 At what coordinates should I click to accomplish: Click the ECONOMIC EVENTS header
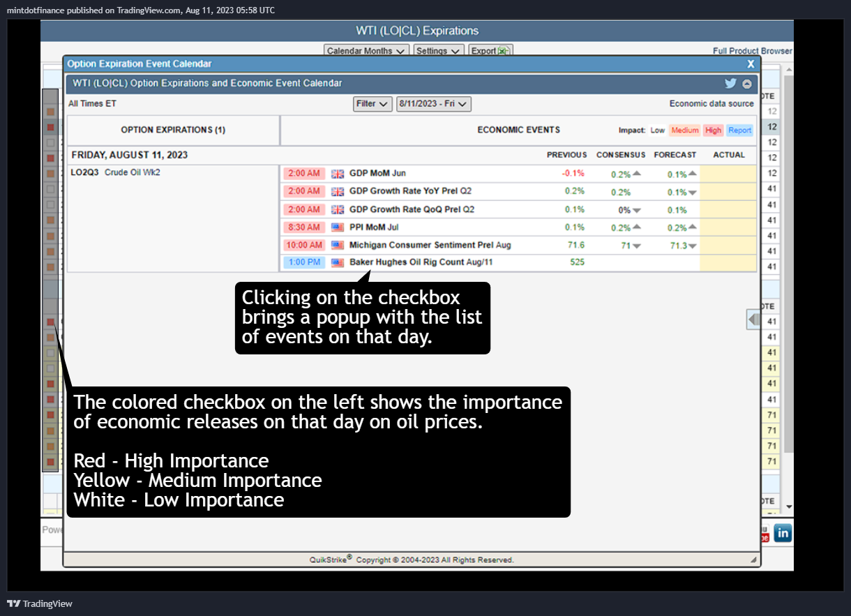coord(519,130)
